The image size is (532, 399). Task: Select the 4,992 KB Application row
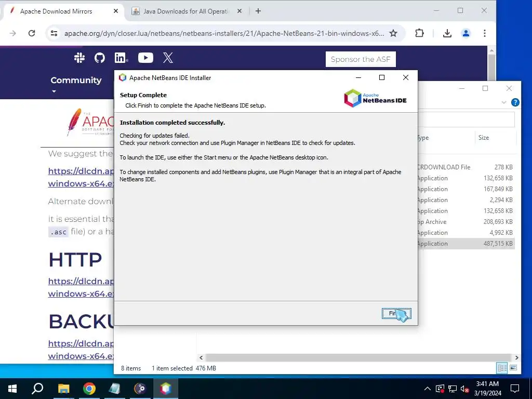tap(466, 232)
